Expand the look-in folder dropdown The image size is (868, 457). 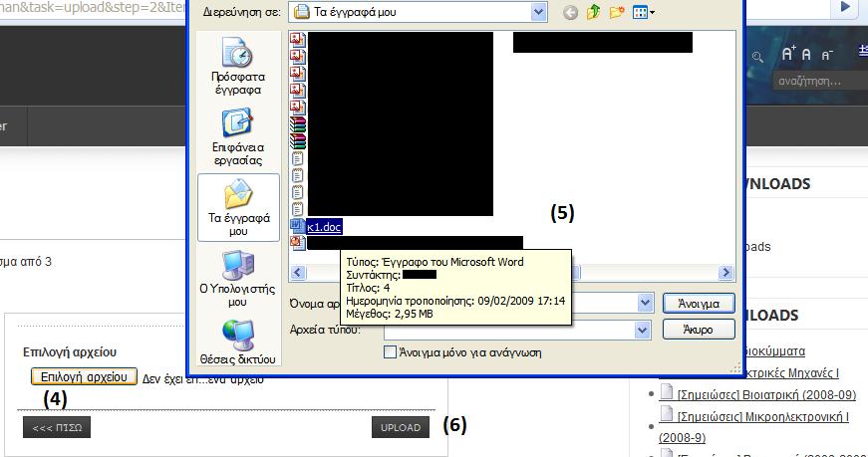pos(539,13)
